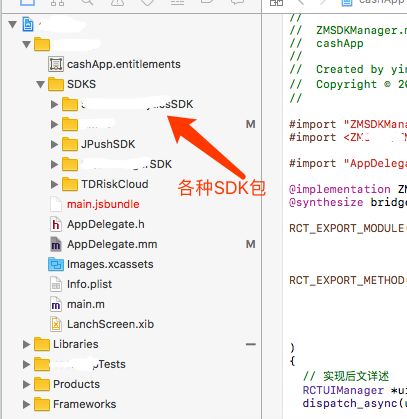Click the RCT_EXPORT_METHOD line
The image size is (407, 419).
(348, 280)
